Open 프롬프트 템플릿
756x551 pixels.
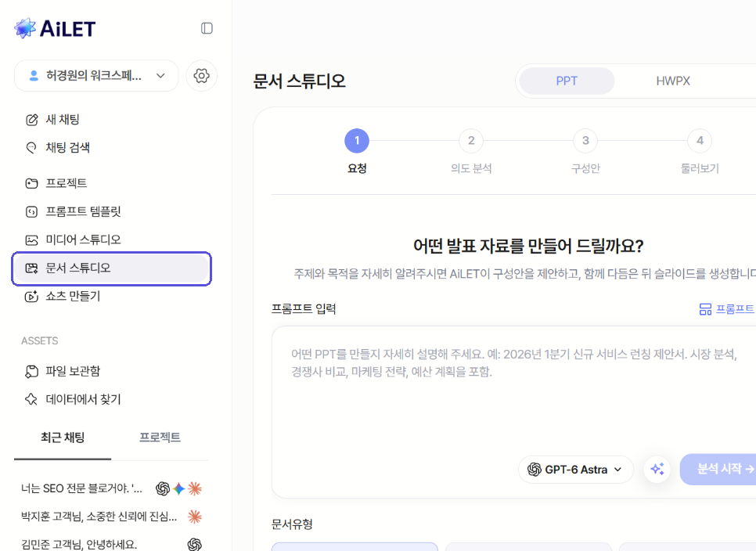coord(112,211)
